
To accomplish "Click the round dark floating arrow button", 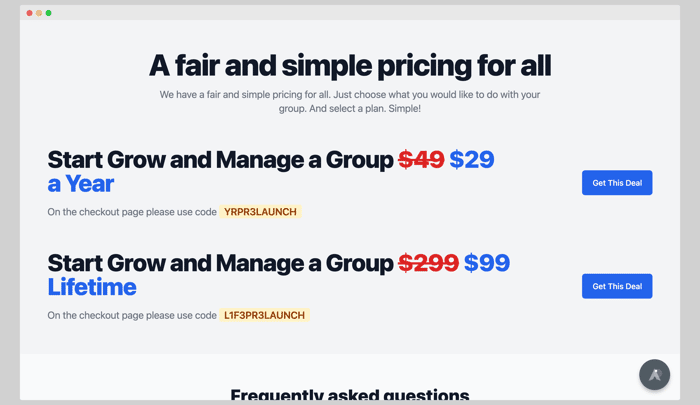I will (x=654, y=375).
